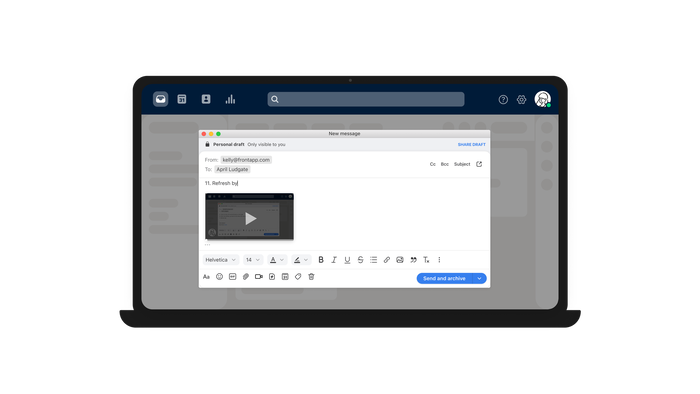Open the font size 14 dropdown

tap(253, 260)
